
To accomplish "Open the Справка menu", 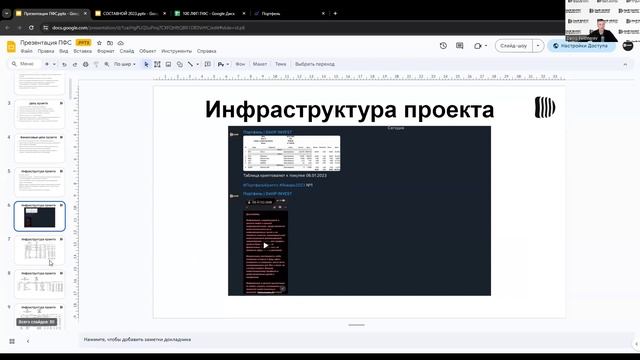I will click(207, 51).
